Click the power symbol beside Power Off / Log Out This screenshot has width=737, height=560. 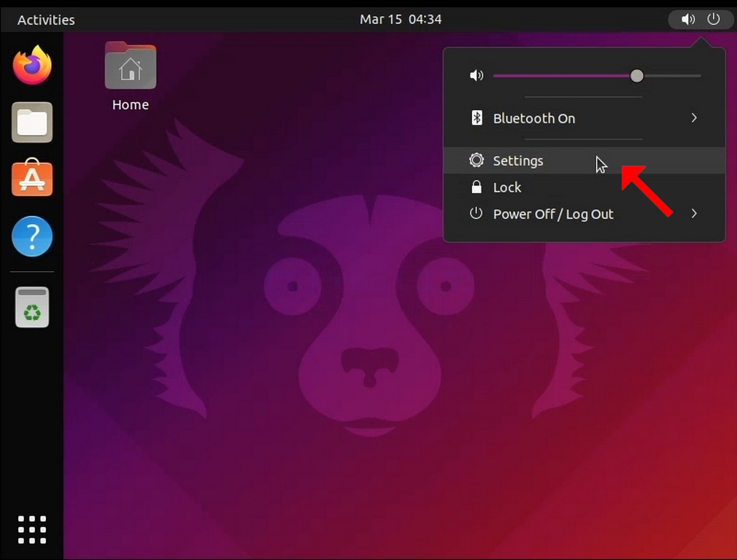tap(476, 214)
